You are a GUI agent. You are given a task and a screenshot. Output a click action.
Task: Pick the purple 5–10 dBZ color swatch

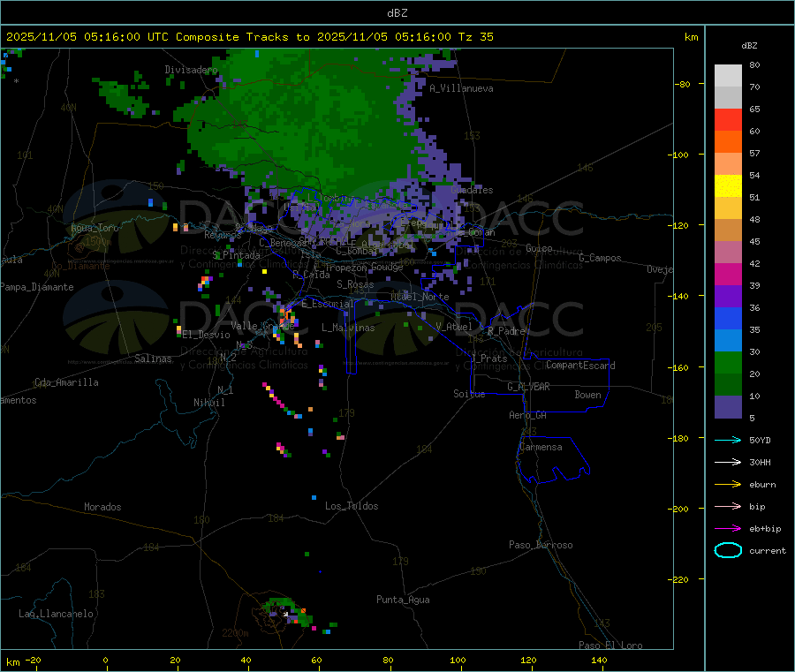728,407
